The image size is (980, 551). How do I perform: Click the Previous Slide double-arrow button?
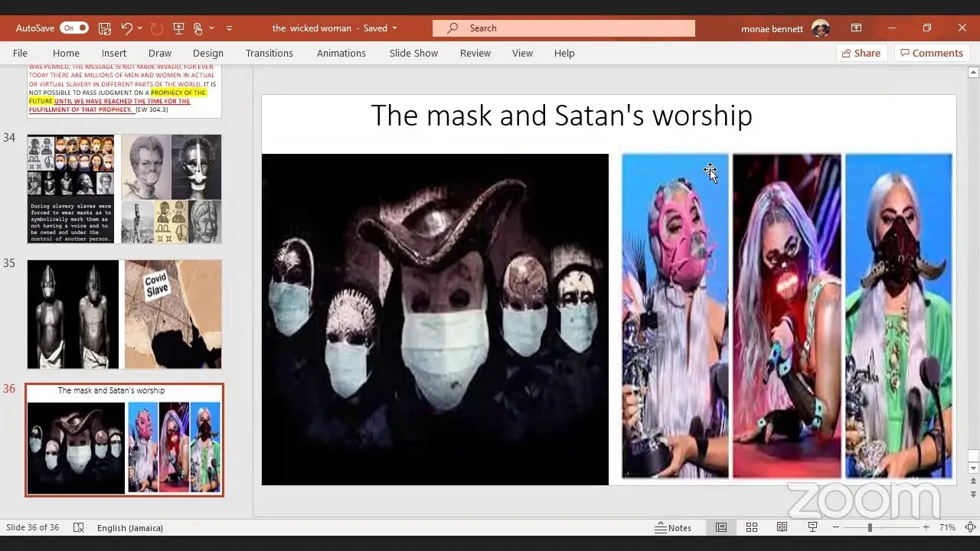973,480
